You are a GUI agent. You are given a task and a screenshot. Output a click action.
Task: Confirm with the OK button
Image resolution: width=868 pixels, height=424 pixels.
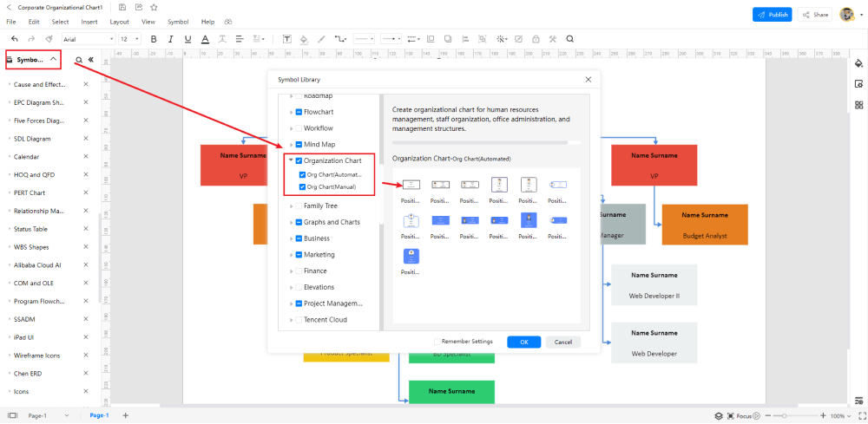(x=523, y=342)
